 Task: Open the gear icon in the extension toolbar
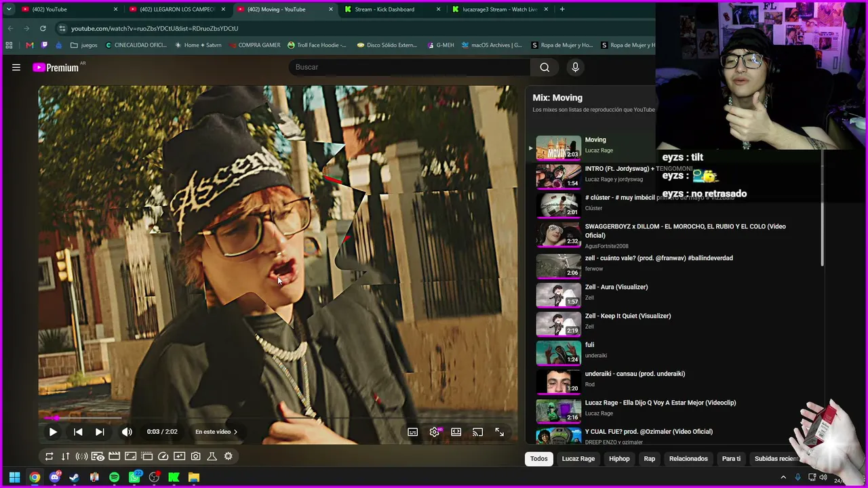pyautogui.click(x=229, y=456)
